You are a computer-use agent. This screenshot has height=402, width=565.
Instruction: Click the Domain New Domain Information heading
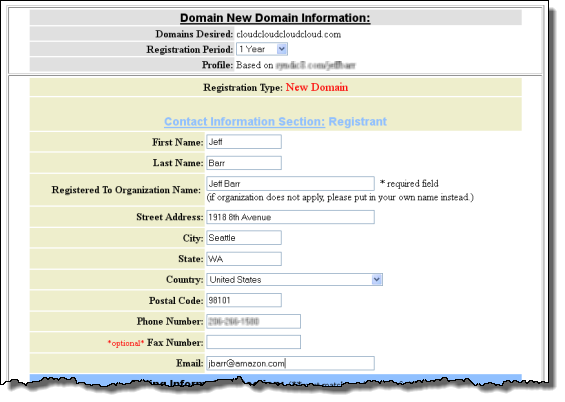[275, 18]
